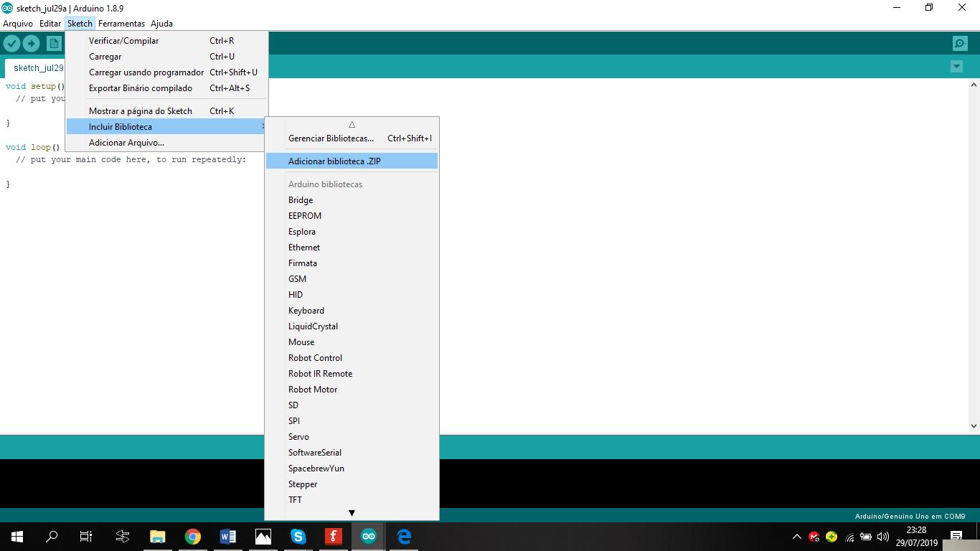Include the SD library
980x551 pixels.
pyautogui.click(x=352, y=405)
